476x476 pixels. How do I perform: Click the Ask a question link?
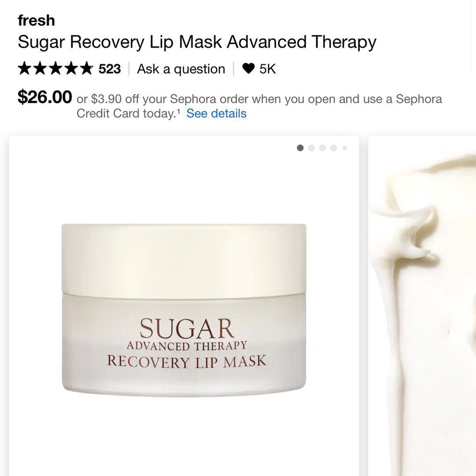[181, 69]
